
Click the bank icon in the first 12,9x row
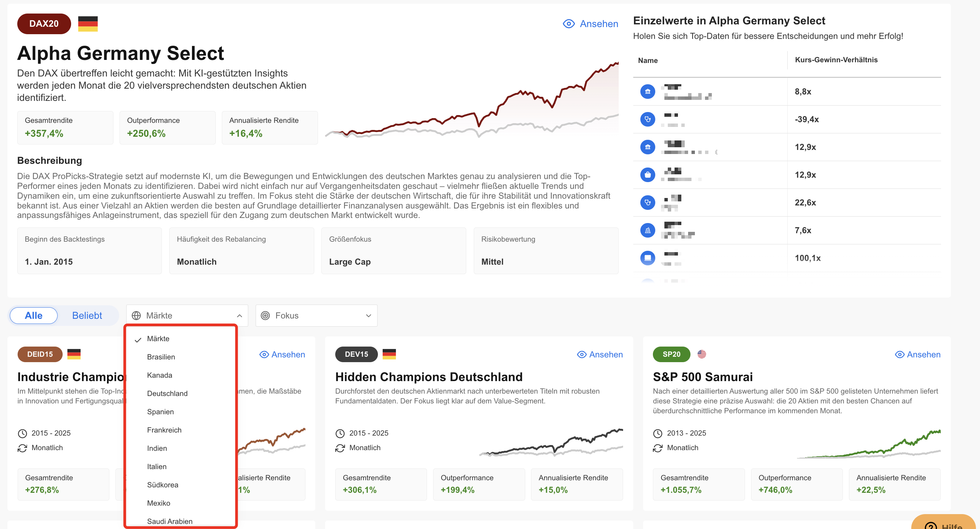(x=647, y=147)
